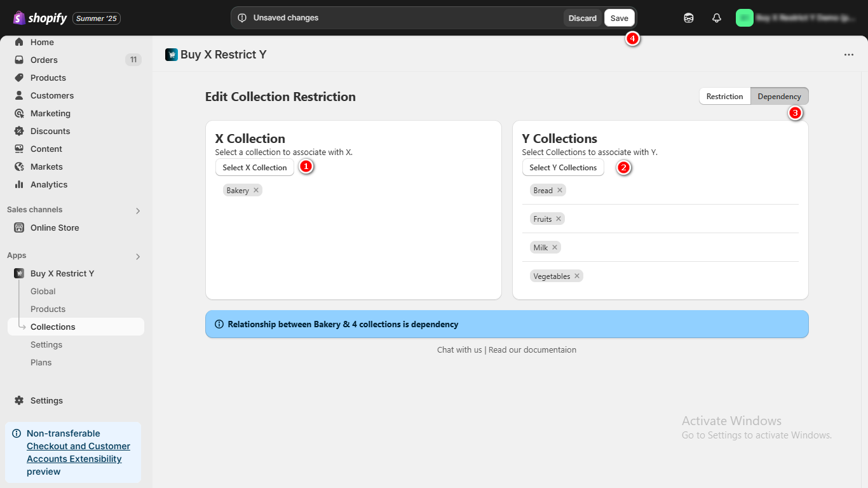Viewport: 868px width, 488px height.
Task: Save the unsaved changes
Action: coord(619,18)
